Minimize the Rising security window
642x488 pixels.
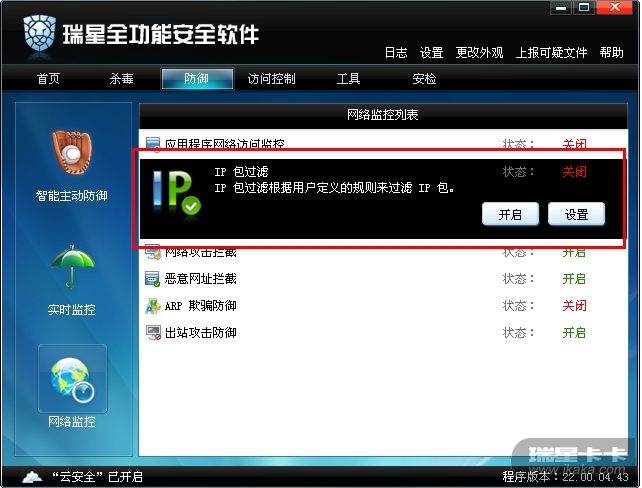(561, 8)
